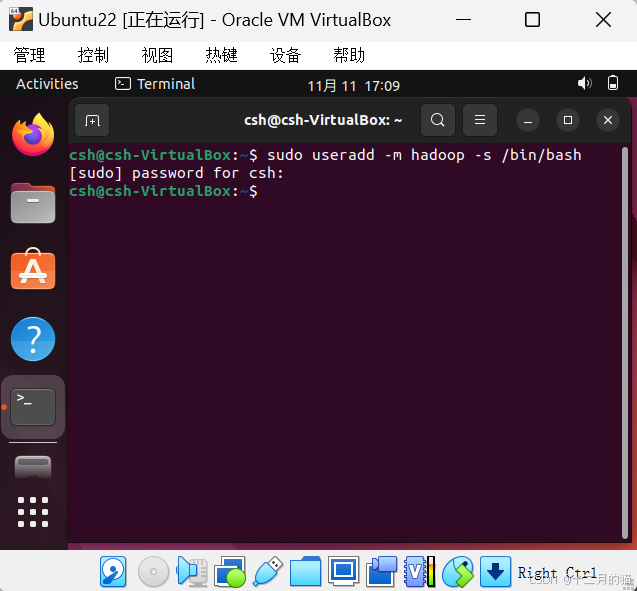Click the terminal title csh@csh-VirtualBox: ~

pos(323,120)
